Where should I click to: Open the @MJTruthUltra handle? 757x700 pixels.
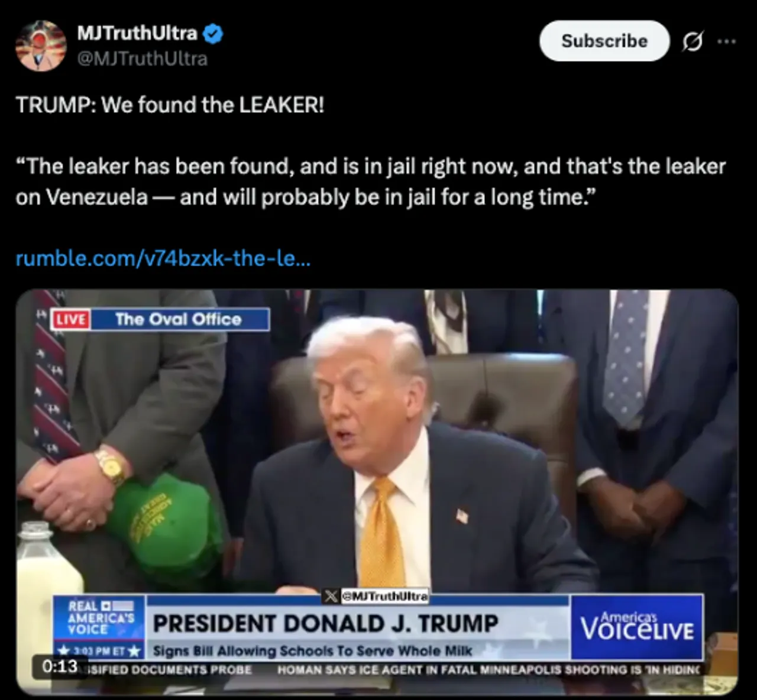pos(143,59)
